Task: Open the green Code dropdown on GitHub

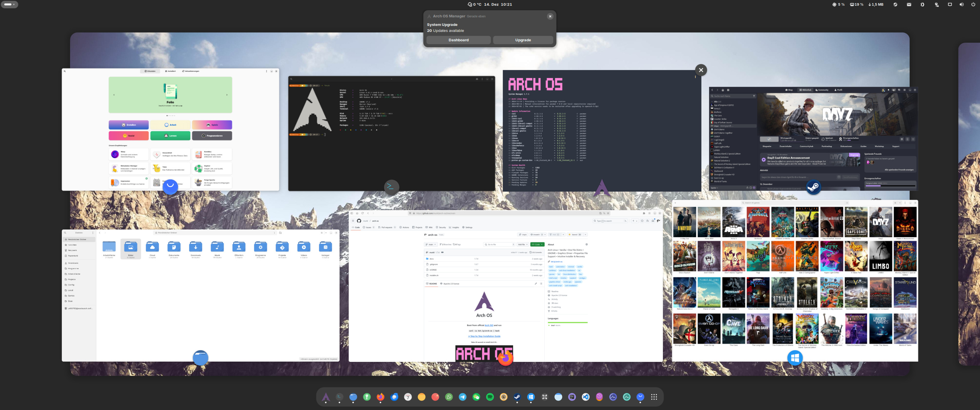Action: 537,245
